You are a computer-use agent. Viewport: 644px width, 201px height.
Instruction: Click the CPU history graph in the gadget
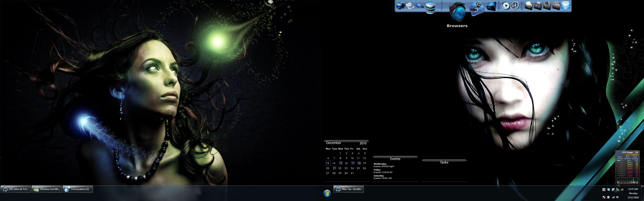628,181
